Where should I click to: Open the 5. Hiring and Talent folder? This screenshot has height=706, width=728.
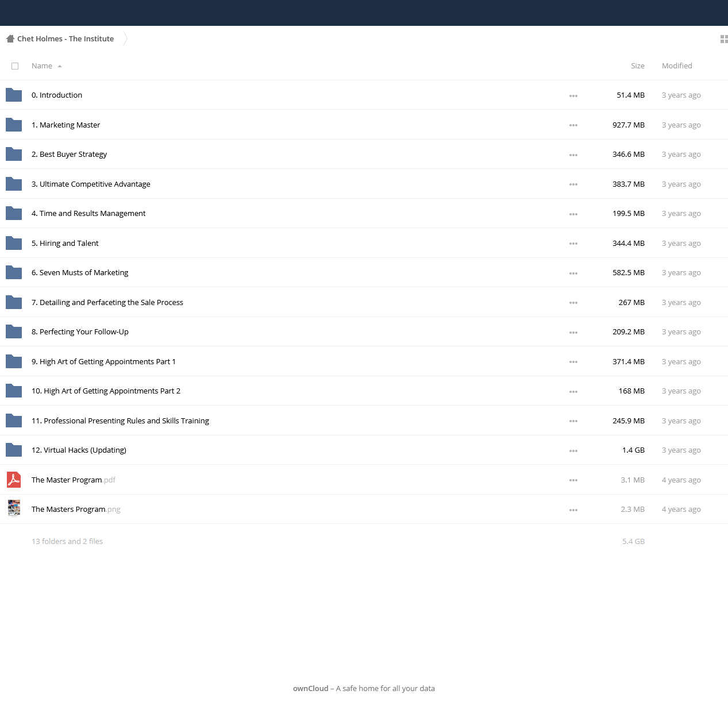65,244
